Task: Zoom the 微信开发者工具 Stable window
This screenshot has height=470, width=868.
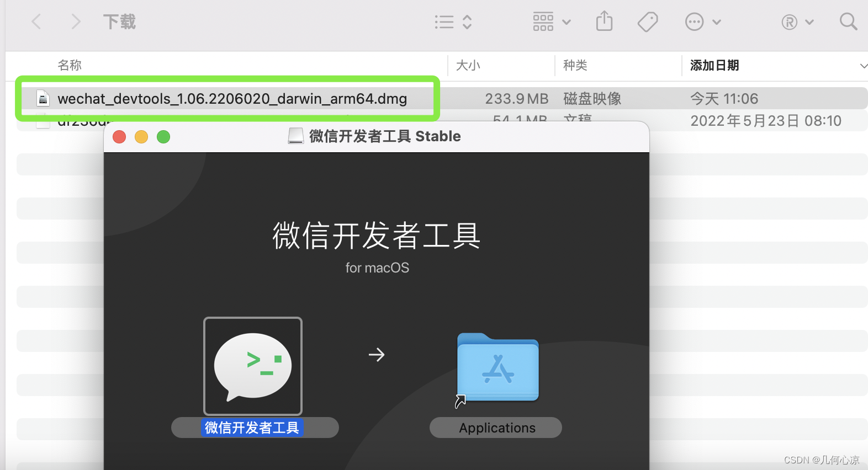Action: tap(163, 137)
